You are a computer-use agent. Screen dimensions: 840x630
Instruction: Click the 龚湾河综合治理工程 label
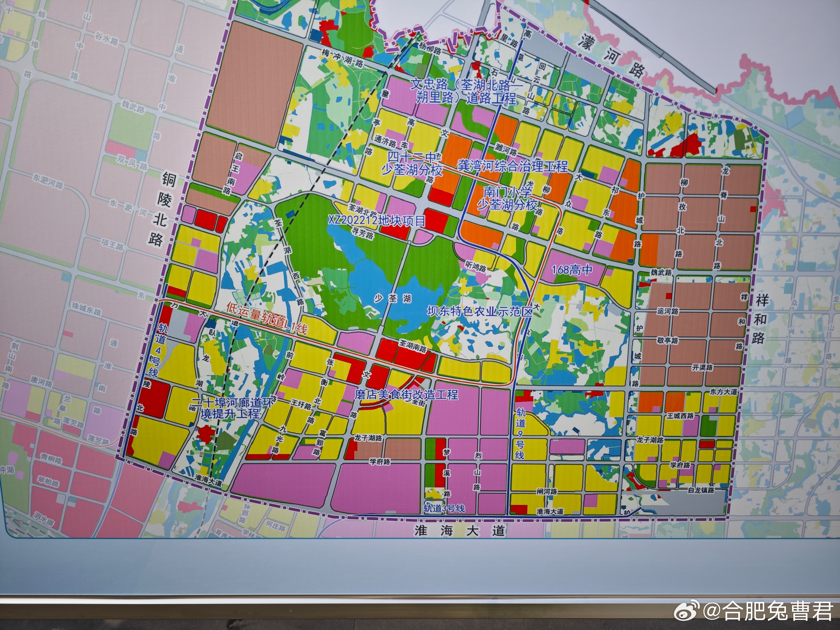pos(513,166)
